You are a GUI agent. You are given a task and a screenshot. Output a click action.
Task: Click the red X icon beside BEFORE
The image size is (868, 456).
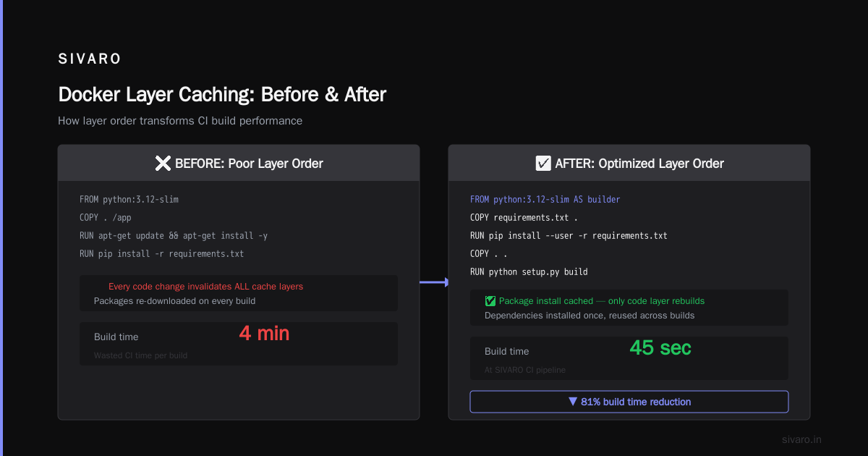pos(163,164)
